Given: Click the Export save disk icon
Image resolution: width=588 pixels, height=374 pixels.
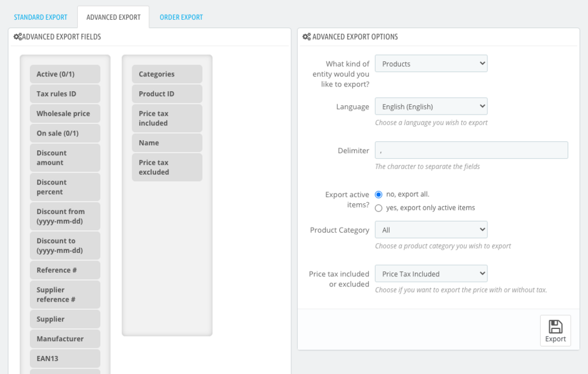Looking at the screenshot, I should (x=555, y=327).
